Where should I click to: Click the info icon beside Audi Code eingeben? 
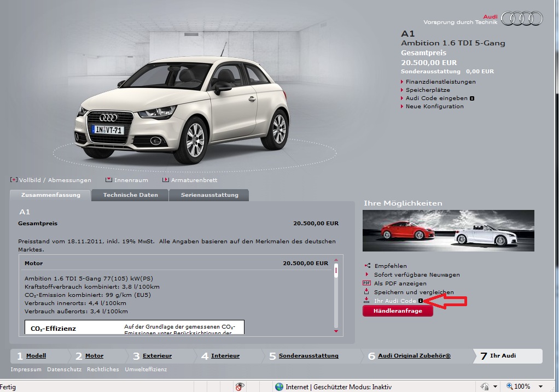point(472,98)
